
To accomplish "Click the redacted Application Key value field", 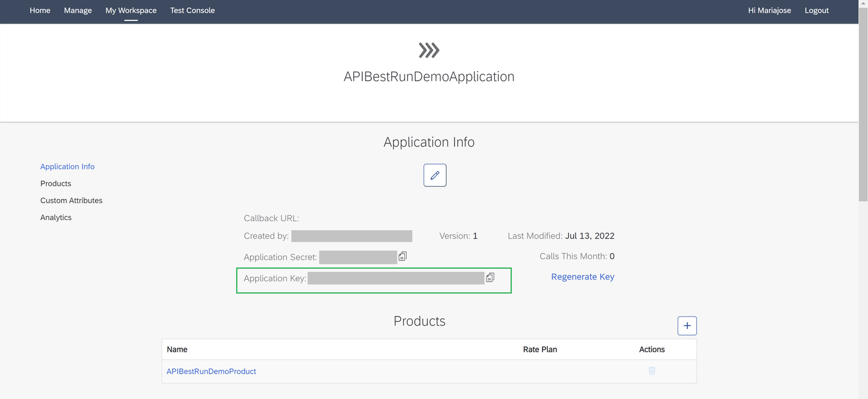I will 396,278.
